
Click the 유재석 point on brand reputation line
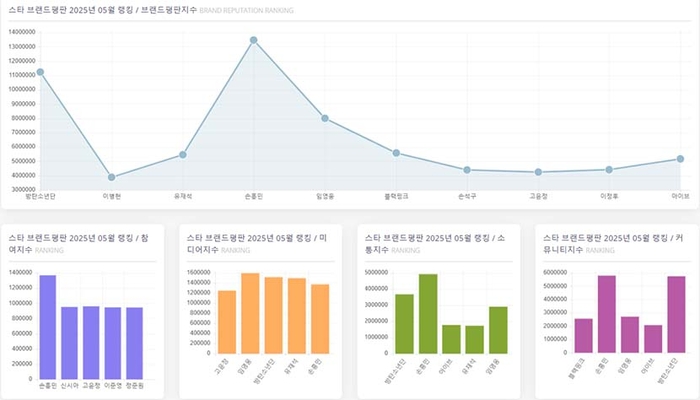183,154
